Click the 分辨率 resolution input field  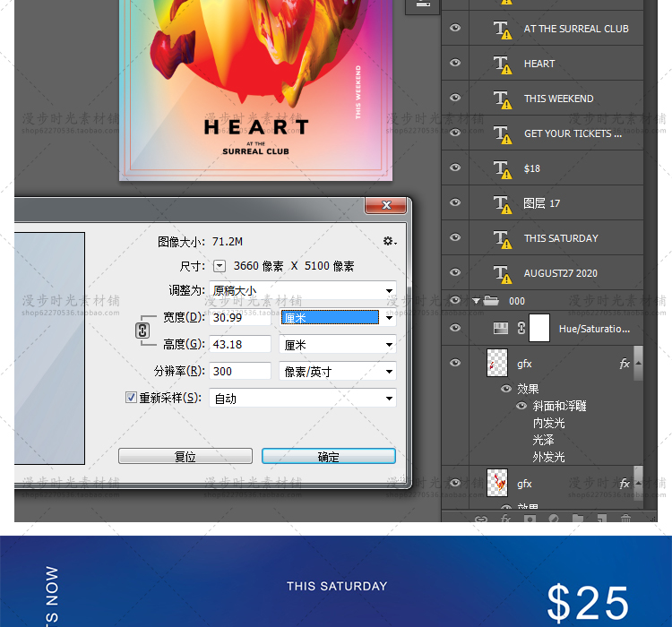pyautogui.click(x=239, y=372)
